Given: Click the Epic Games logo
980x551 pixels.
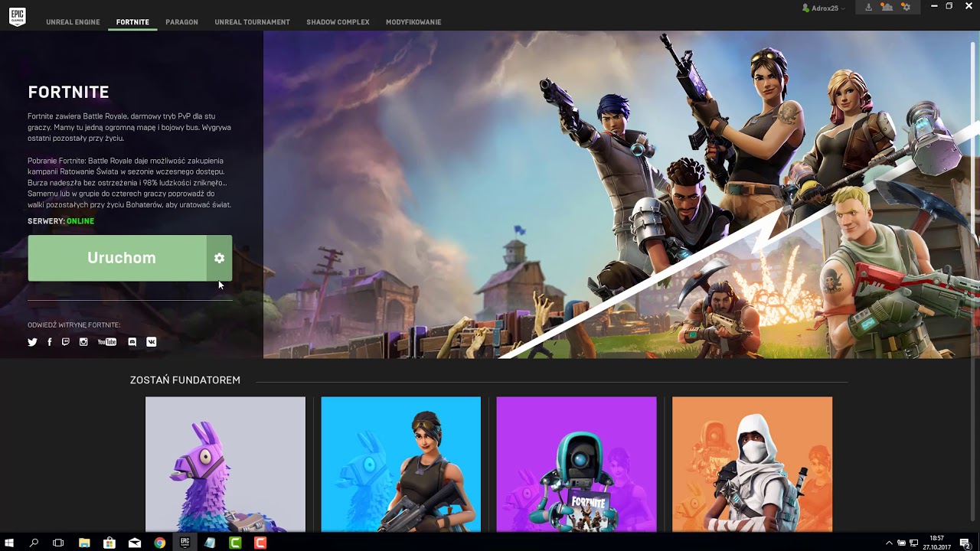Looking at the screenshot, I should click(17, 17).
